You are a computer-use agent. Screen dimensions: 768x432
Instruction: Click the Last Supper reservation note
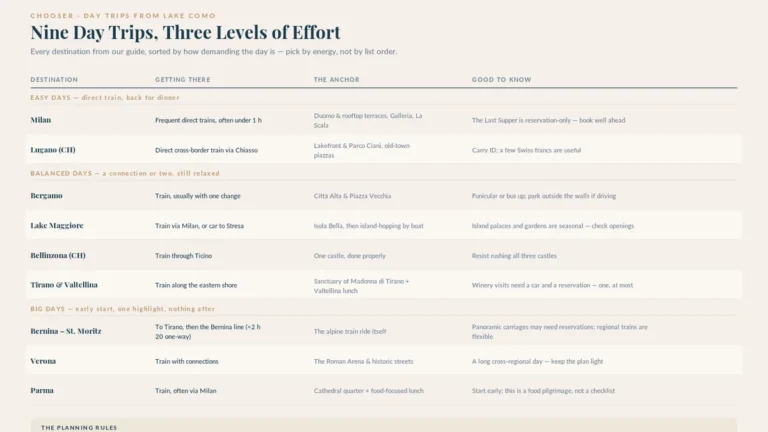point(549,120)
